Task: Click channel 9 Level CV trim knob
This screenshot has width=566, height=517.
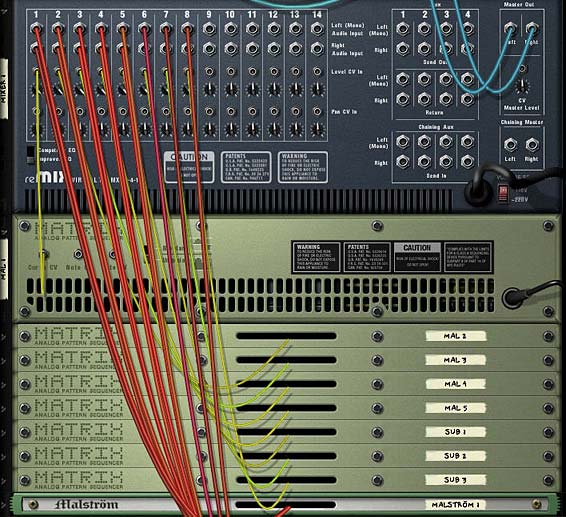Action: coord(209,89)
